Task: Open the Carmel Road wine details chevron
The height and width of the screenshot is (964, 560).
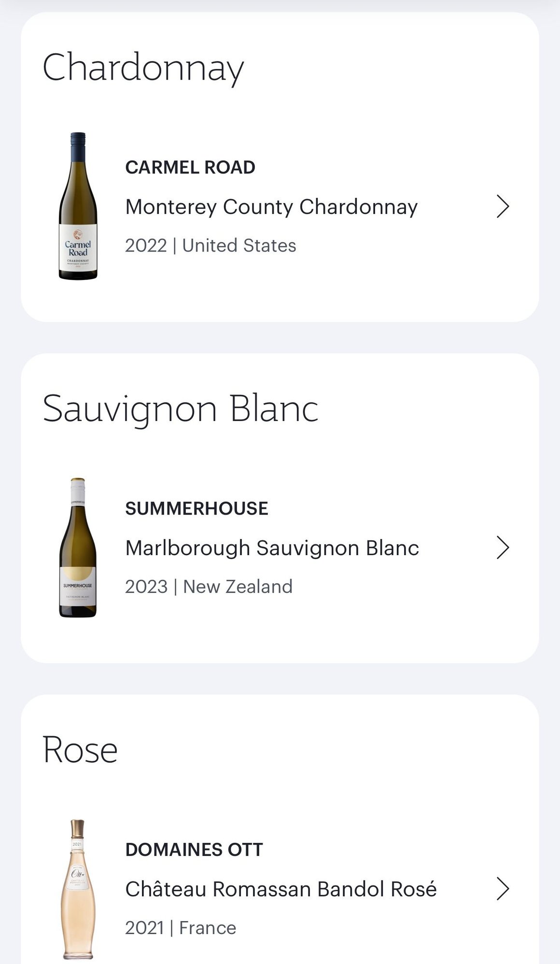Action: tap(503, 207)
